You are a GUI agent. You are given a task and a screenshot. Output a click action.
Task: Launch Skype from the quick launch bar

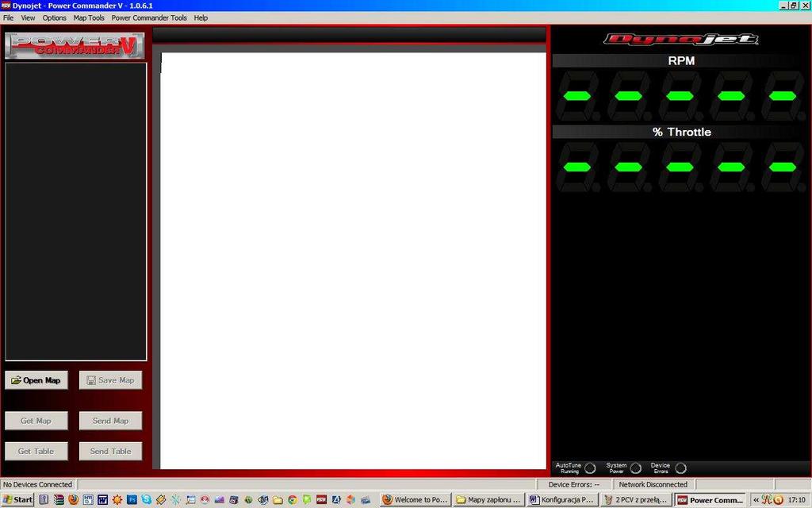click(147, 500)
